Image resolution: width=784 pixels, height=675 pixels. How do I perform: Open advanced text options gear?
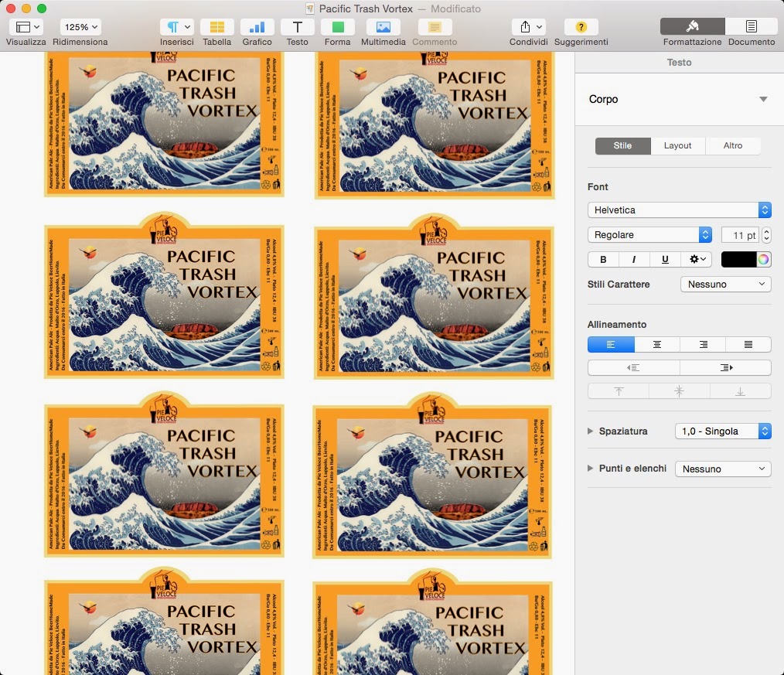click(x=697, y=260)
